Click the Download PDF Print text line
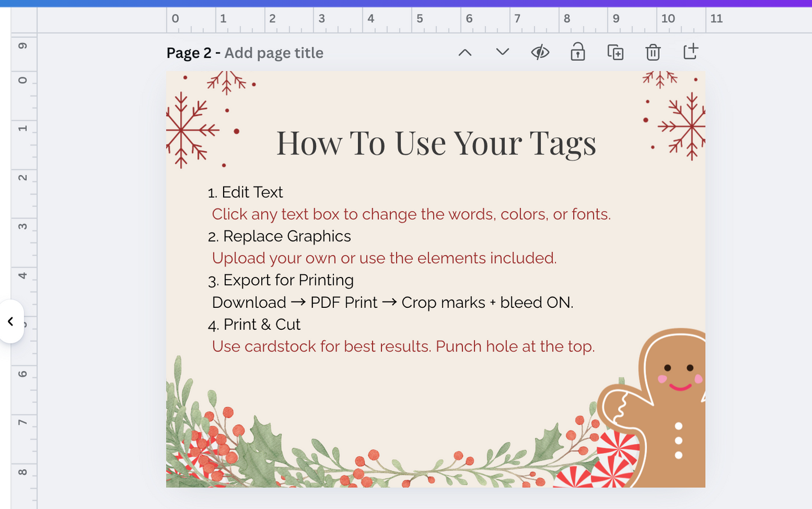The image size is (812, 509). tap(392, 302)
